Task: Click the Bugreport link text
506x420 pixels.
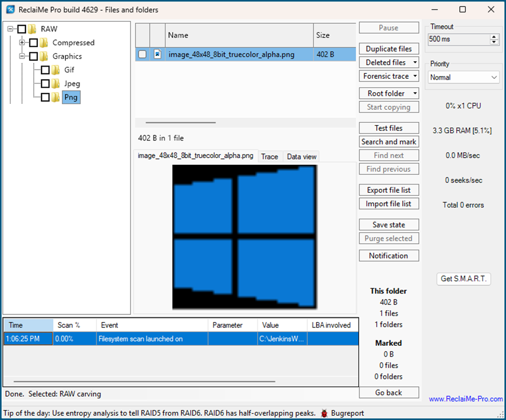Action: click(x=348, y=413)
